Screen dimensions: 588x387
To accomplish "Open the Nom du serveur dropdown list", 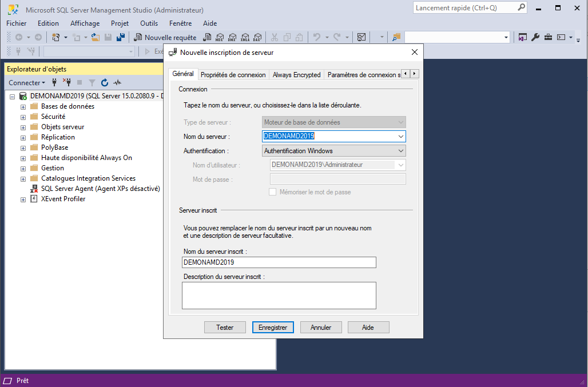I will [x=400, y=137].
